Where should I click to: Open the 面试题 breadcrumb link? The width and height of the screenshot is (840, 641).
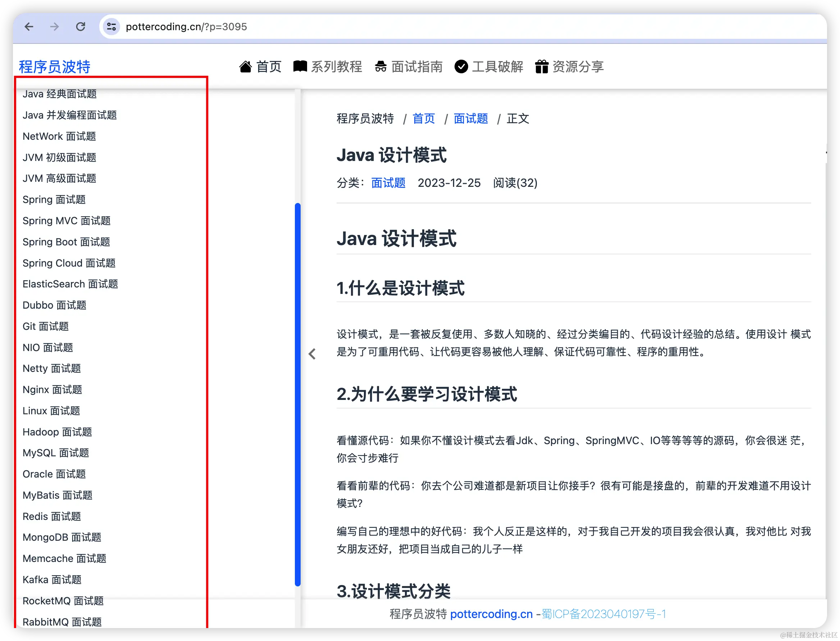click(471, 119)
